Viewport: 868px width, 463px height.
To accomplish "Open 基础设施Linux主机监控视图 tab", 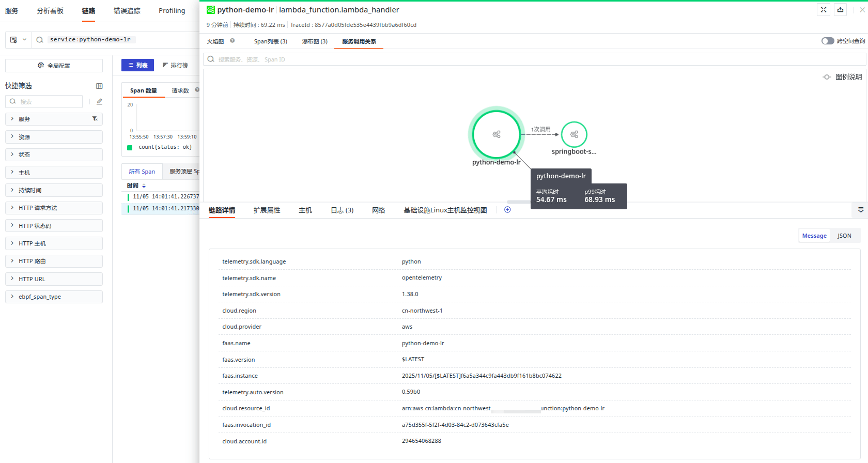I will 445,210.
